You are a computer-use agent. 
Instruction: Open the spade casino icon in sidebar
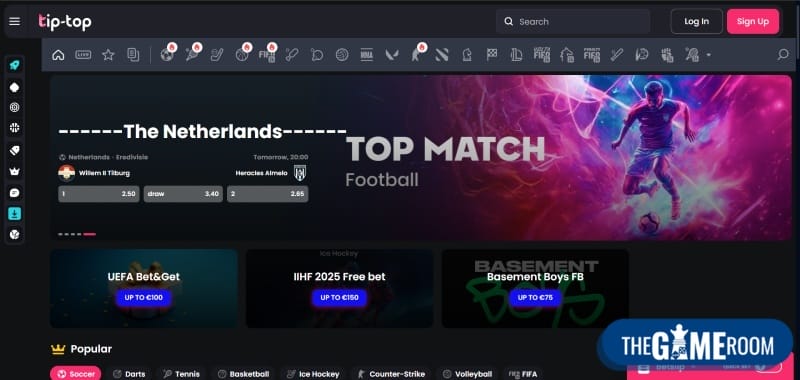pos(15,87)
